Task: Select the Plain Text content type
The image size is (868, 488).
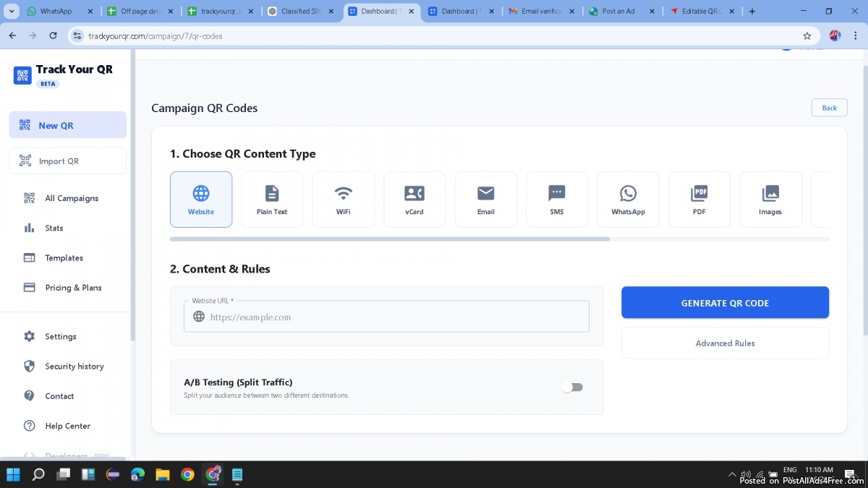Action: point(272,200)
